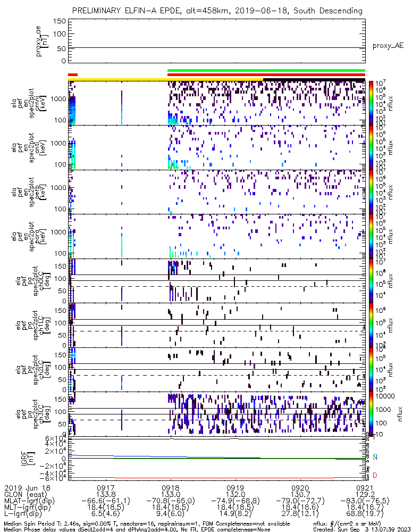Click the anti [keV] y-axis label
This screenshot has height=532, width=412.
[29, 147]
